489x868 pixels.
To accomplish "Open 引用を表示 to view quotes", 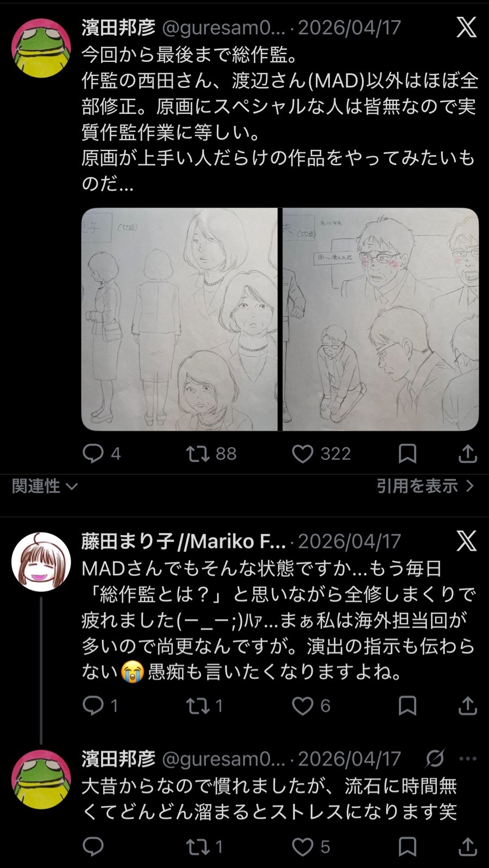I will tap(425, 485).
